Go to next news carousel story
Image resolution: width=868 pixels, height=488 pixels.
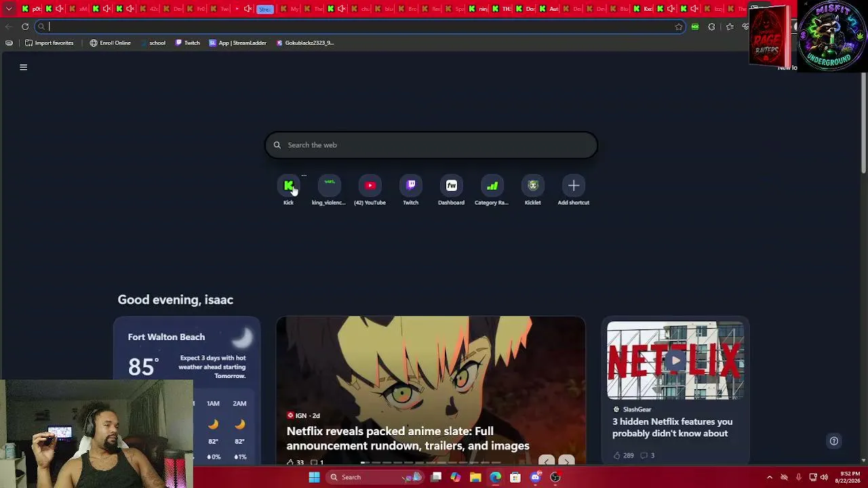tap(566, 462)
